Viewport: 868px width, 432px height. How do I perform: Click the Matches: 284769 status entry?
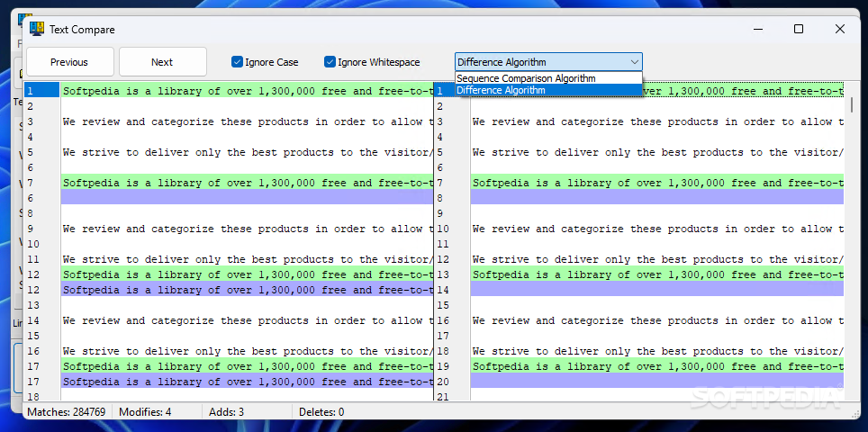click(67, 411)
